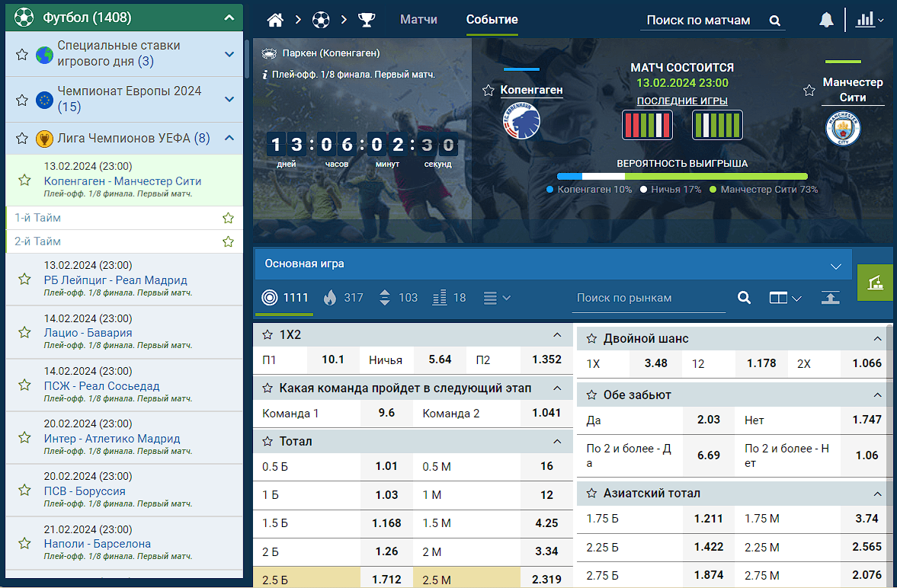Star the 2-й Тайм row
897x588 pixels.
point(229,241)
